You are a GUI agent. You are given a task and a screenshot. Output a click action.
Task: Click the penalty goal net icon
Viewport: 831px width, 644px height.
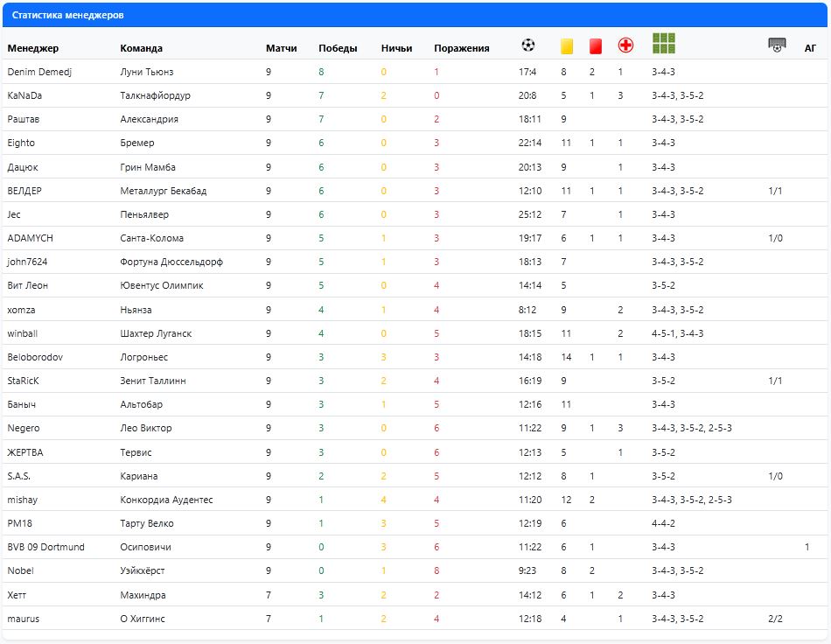point(776,45)
